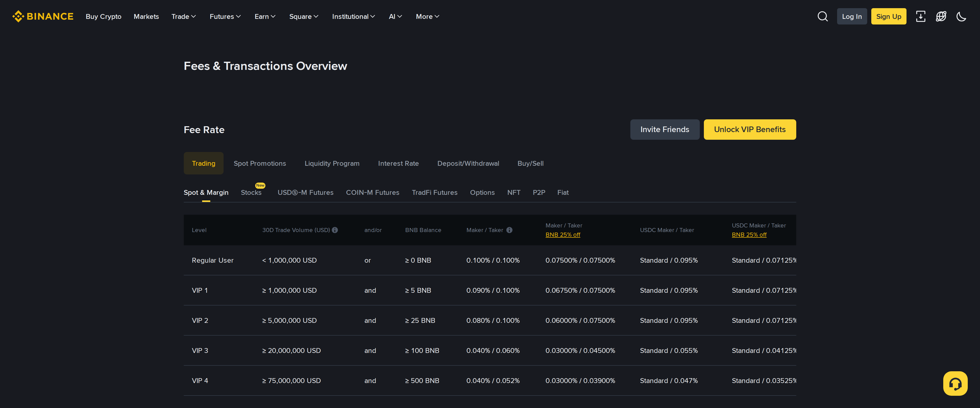Viewport: 980px width, 408px height.
Task: Click the Binance logo
Action: [43, 16]
